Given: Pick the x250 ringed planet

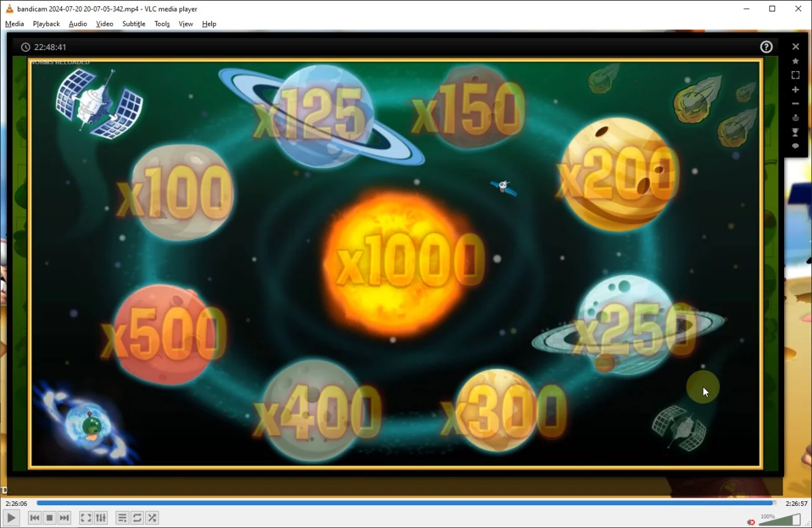Looking at the screenshot, I should (629, 325).
